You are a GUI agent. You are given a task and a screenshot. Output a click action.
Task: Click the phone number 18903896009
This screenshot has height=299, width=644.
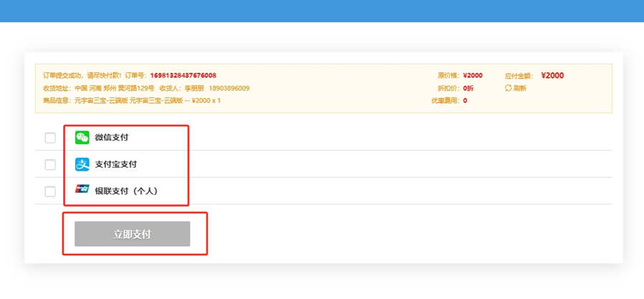coord(229,88)
